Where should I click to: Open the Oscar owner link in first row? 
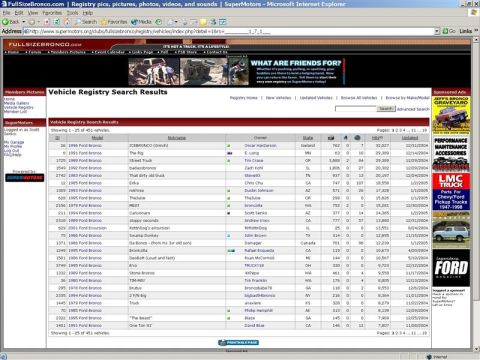259,146
